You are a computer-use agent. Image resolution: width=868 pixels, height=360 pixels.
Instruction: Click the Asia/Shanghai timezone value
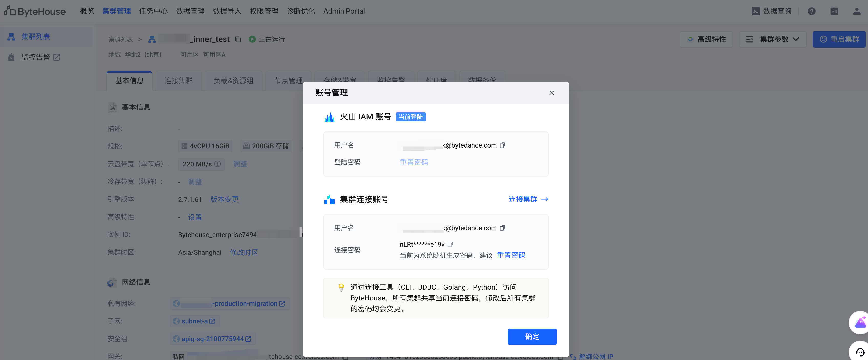(200, 252)
